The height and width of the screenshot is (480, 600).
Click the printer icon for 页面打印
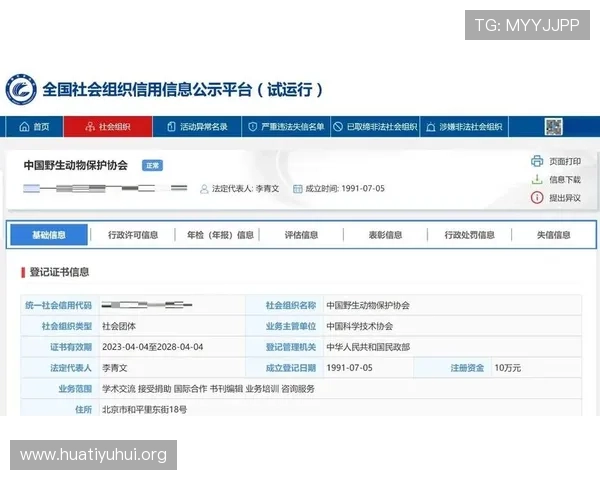(537, 161)
